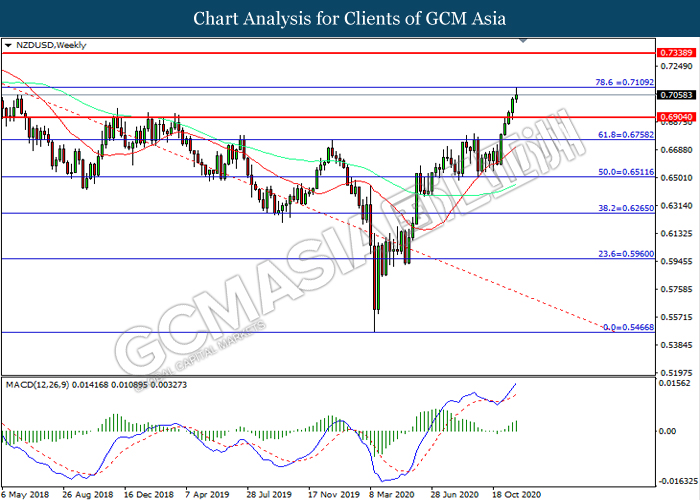This screenshot has height=500, width=700.
Task: Click the 0.55715 price axis value
Action: click(x=676, y=317)
